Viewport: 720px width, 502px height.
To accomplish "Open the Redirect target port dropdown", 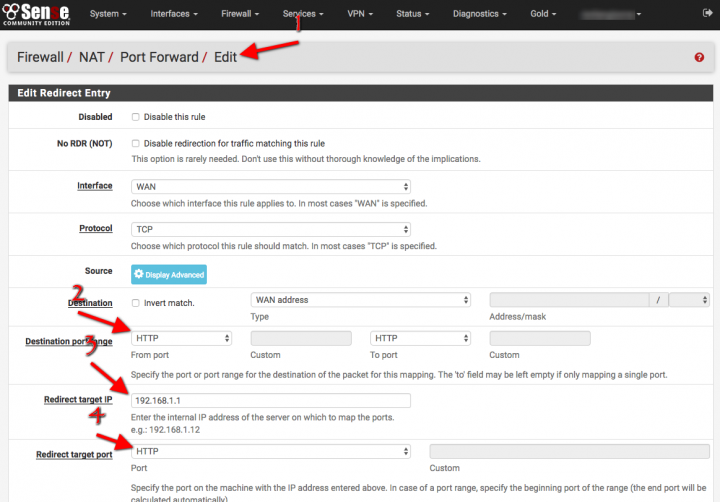I will pyautogui.click(x=271, y=451).
